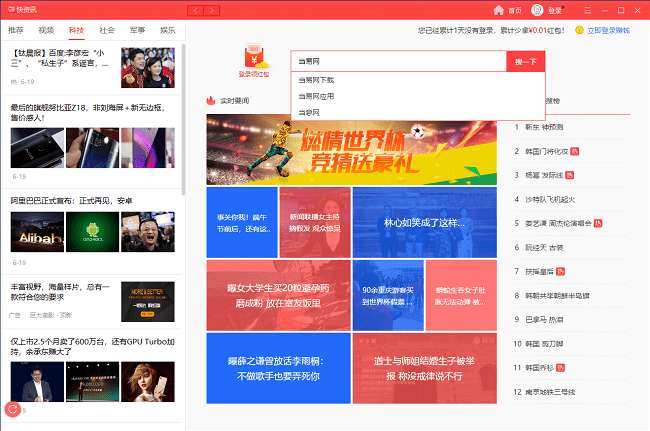Open hot search 5 about 周杰伦演唱会
This screenshot has height=431, width=650.
pos(558,223)
